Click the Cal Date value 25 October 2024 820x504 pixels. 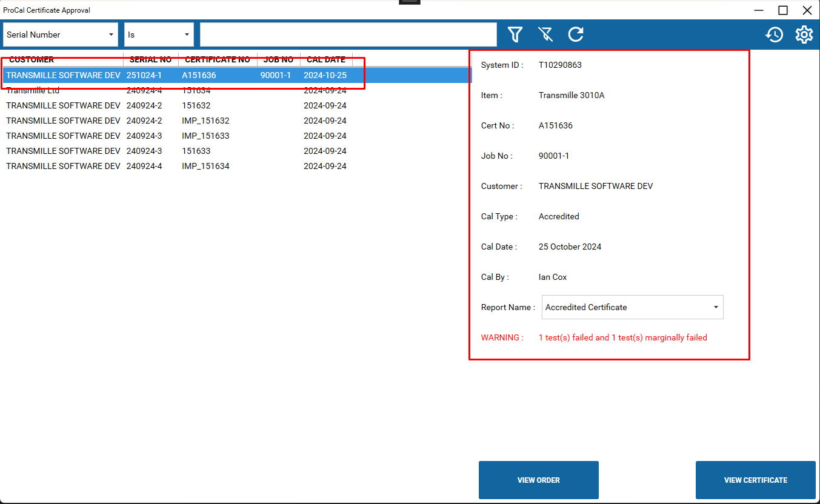pyautogui.click(x=570, y=247)
